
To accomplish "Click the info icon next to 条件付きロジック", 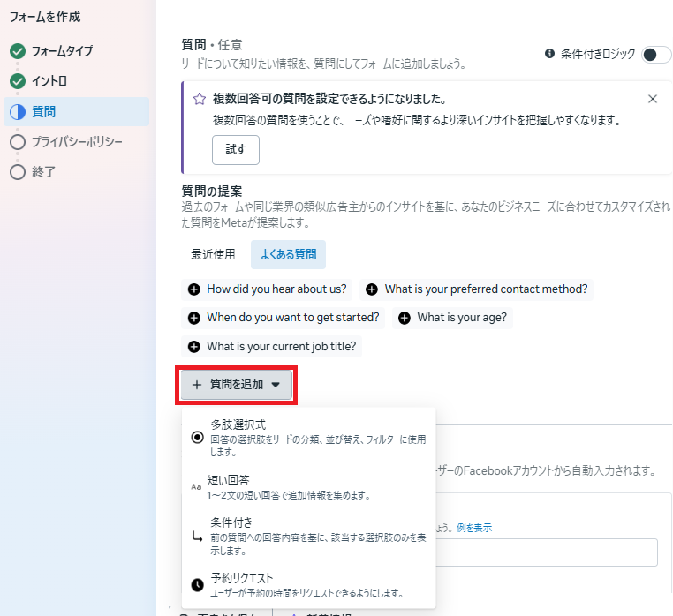I will (x=550, y=54).
